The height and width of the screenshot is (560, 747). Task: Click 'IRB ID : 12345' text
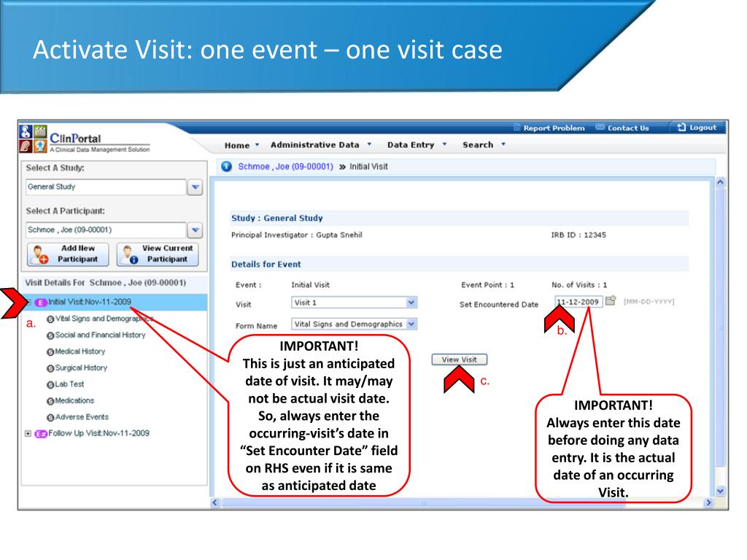(x=578, y=235)
